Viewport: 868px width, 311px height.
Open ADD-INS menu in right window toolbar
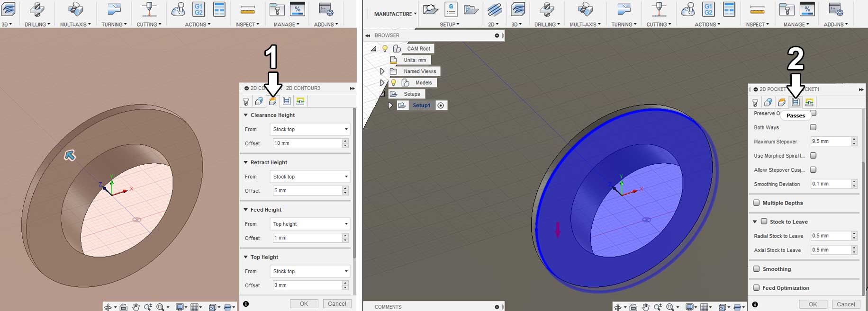[835, 24]
